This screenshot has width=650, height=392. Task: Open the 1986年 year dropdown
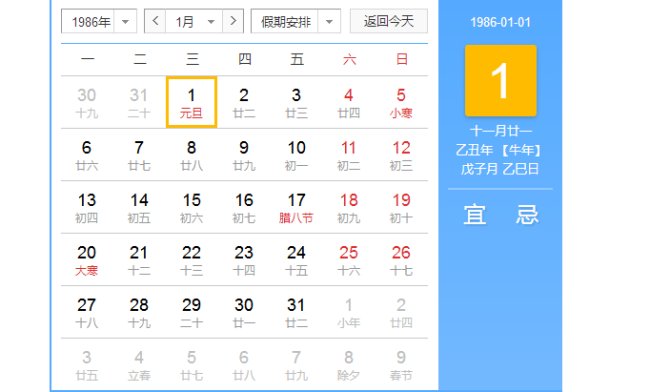click(99, 21)
